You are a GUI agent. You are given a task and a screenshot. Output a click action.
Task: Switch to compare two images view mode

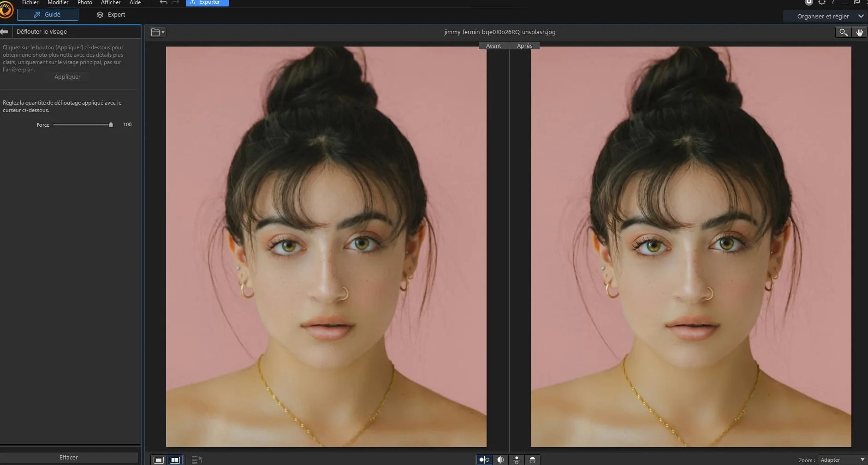[175, 459]
